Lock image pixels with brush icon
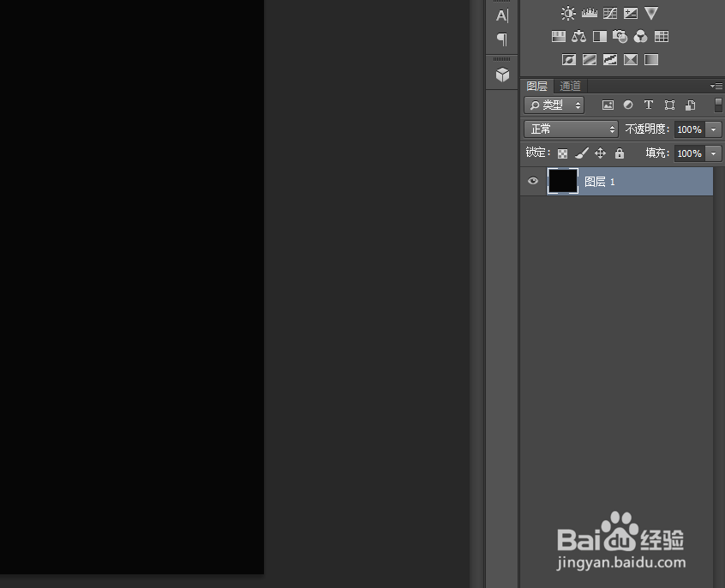The height and width of the screenshot is (588, 725). coord(582,153)
